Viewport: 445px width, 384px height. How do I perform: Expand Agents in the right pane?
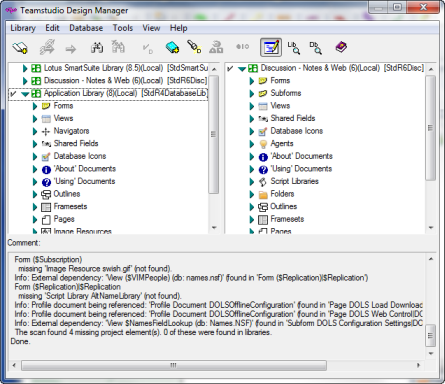tap(252, 144)
